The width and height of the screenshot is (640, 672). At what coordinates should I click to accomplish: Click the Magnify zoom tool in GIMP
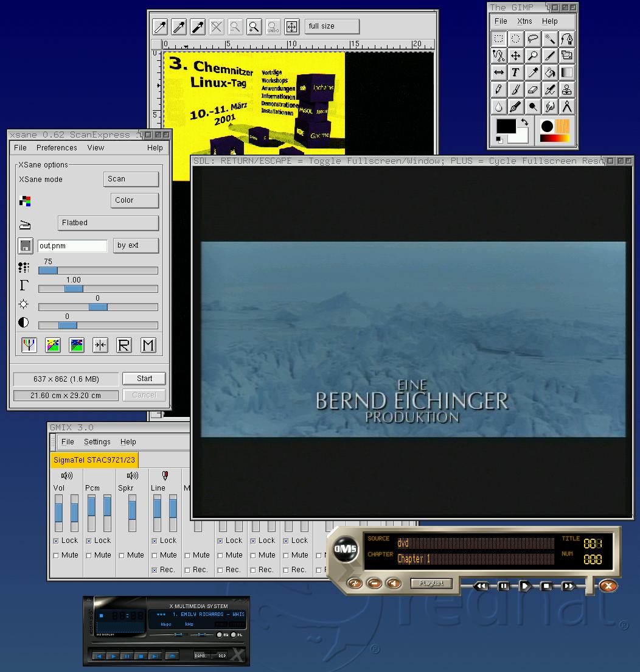(x=532, y=55)
